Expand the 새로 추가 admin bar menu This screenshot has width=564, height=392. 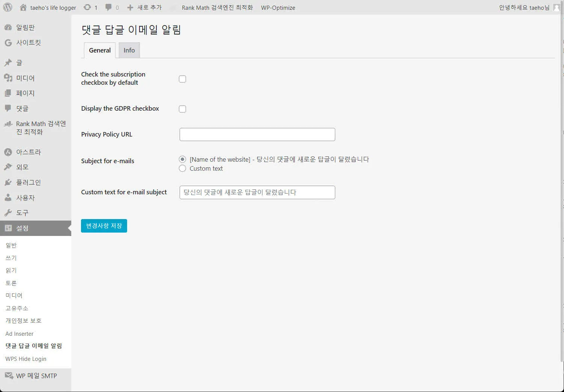pyautogui.click(x=145, y=7)
